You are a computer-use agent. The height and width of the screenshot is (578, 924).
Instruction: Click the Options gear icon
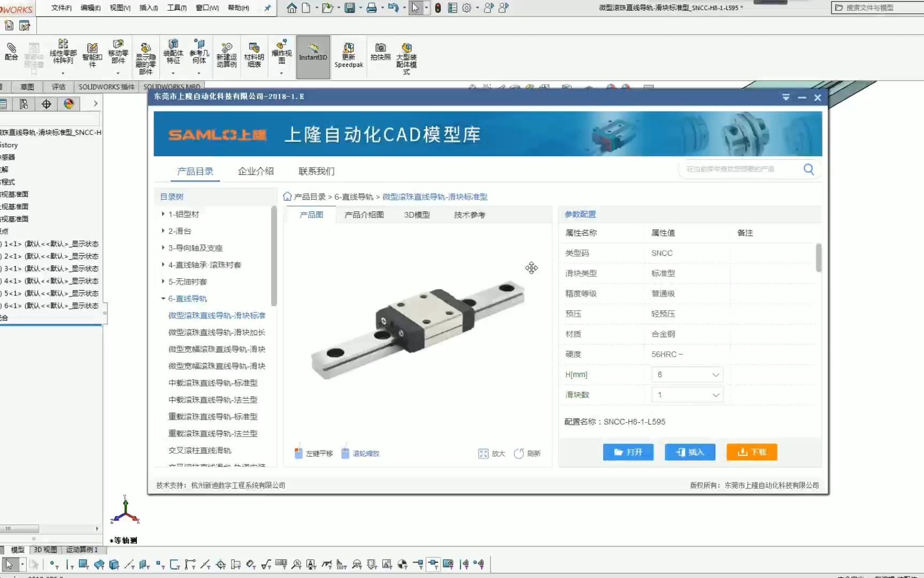point(467,8)
